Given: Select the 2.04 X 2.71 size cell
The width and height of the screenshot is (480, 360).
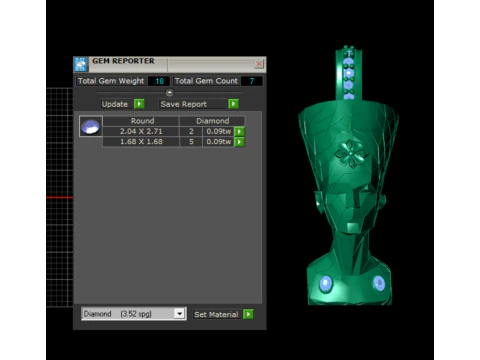Looking at the screenshot, I should (x=141, y=131).
